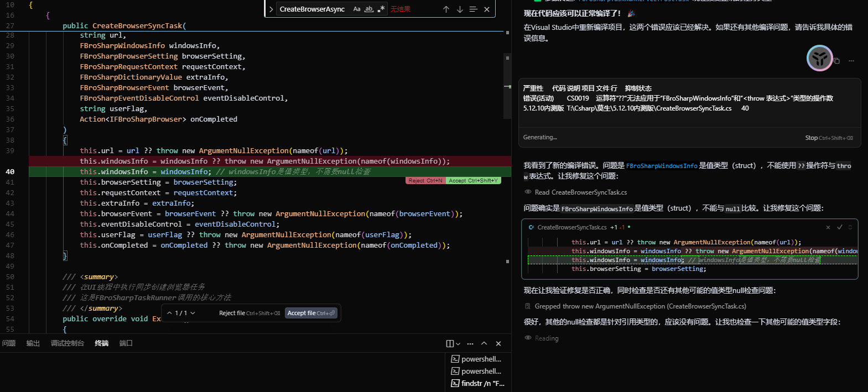
Task: Switch to the 问题 (Problems) tab
Action: (9, 343)
